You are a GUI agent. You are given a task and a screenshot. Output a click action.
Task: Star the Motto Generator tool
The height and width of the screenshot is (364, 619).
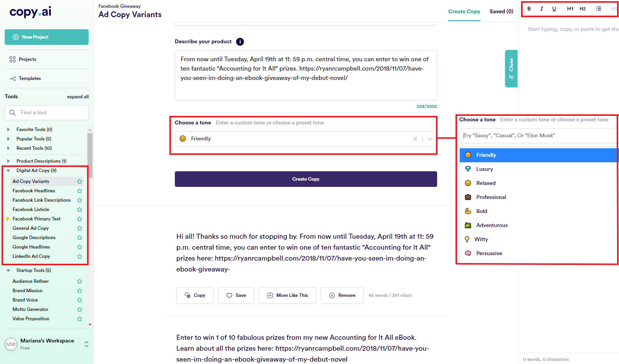[x=80, y=309]
